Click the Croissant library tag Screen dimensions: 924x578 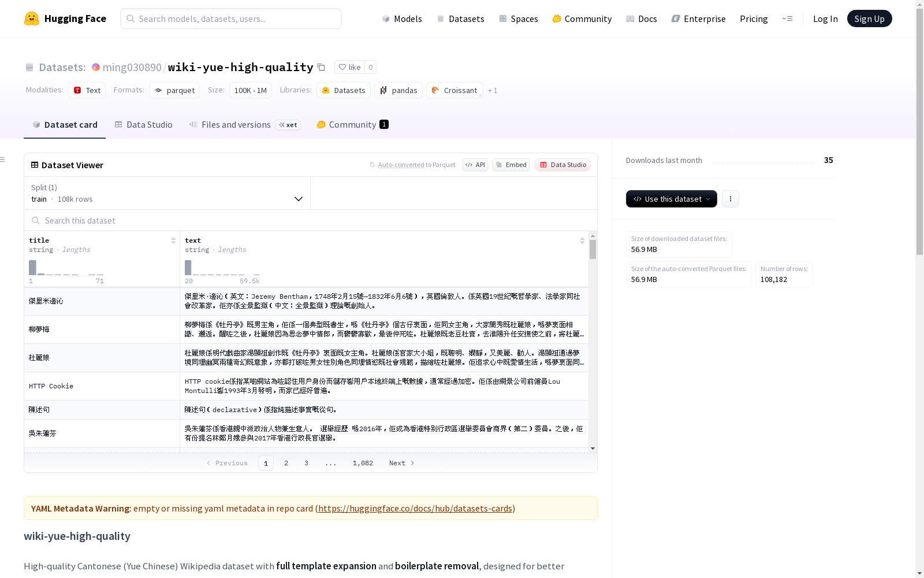coord(454,90)
